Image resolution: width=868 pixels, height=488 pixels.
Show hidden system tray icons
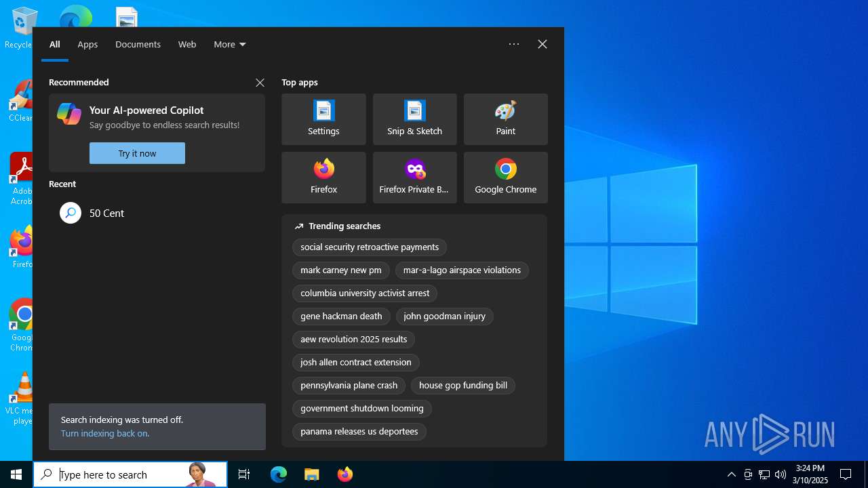pyautogui.click(x=731, y=474)
